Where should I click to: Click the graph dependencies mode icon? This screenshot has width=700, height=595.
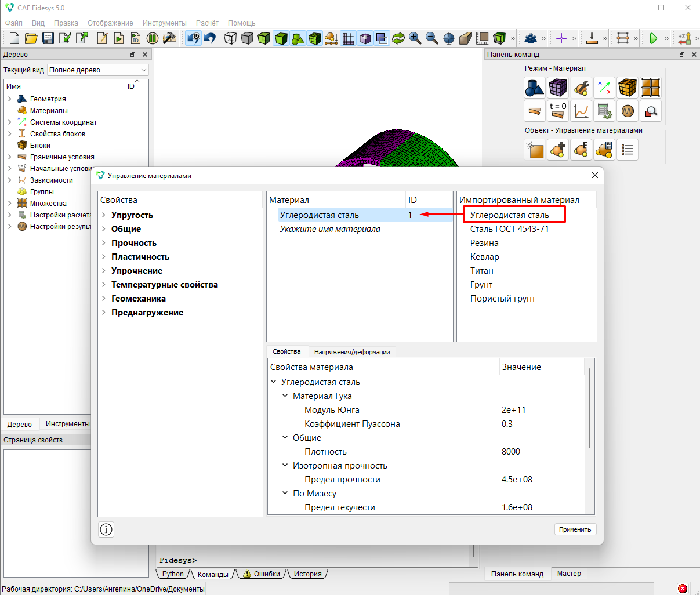[x=581, y=111]
